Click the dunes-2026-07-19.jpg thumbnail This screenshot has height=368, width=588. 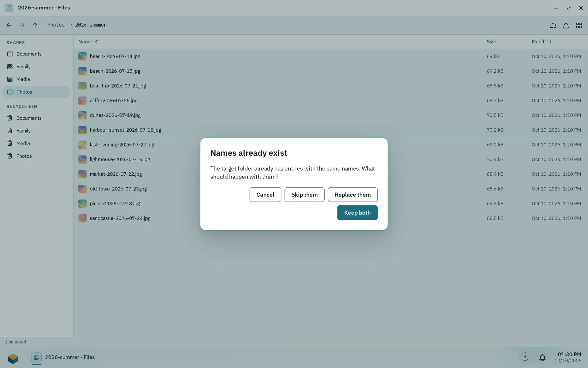(82, 115)
